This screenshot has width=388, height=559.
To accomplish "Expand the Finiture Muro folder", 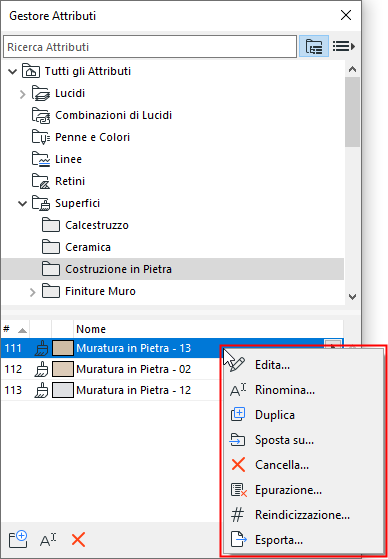I will tap(33, 292).
